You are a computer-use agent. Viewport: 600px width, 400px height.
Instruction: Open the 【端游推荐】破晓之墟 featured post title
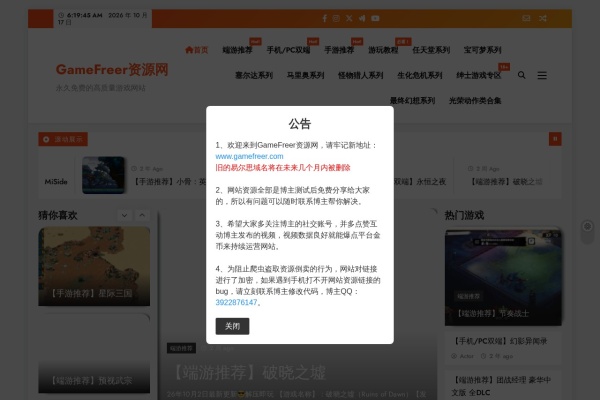(x=249, y=372)
